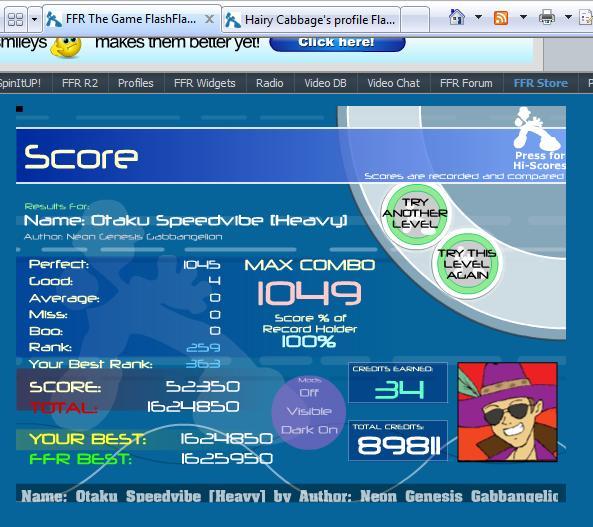This screenshot has width=593, height=527.
Task: Expand the RSS feeds dropdown arrow
Action: pyautogui.click(x=523, y=17)
